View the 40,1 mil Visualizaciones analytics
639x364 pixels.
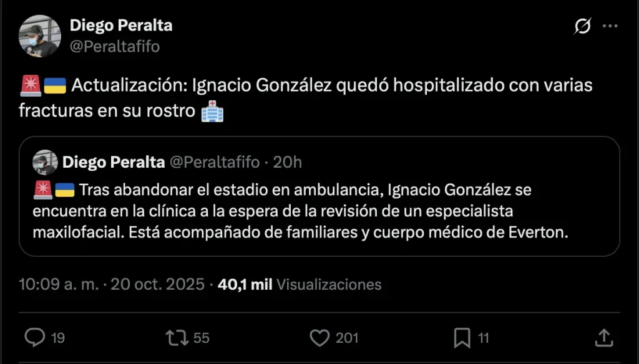click(300, 285)
